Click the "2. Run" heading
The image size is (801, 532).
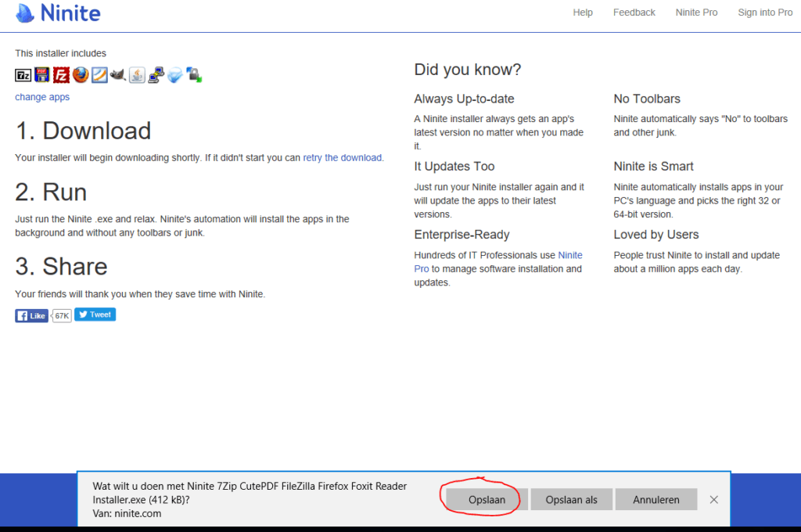point(51,192)
